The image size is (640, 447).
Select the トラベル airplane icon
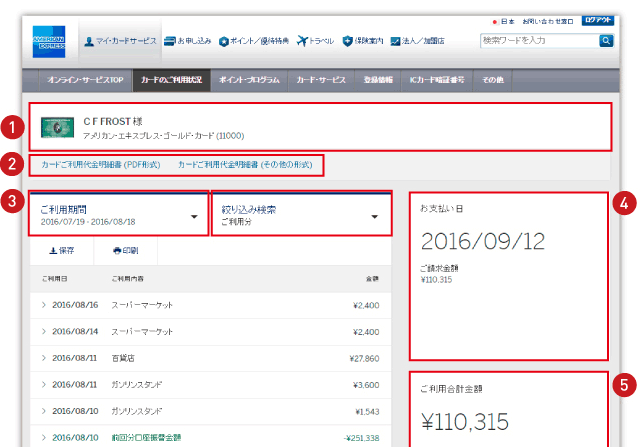point(304,41)
